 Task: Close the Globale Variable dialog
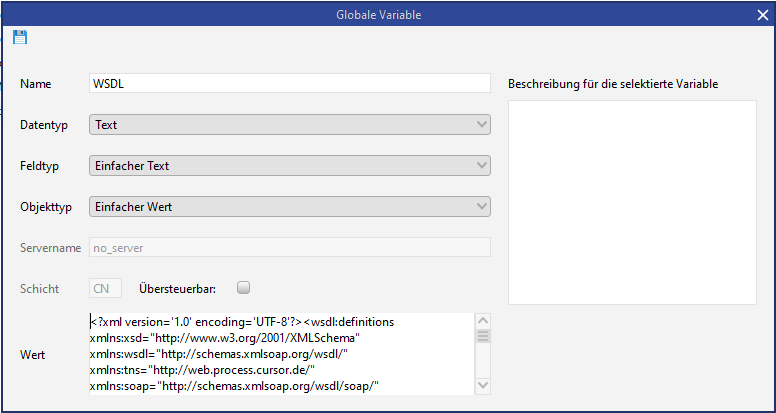(x=762, y=13)
